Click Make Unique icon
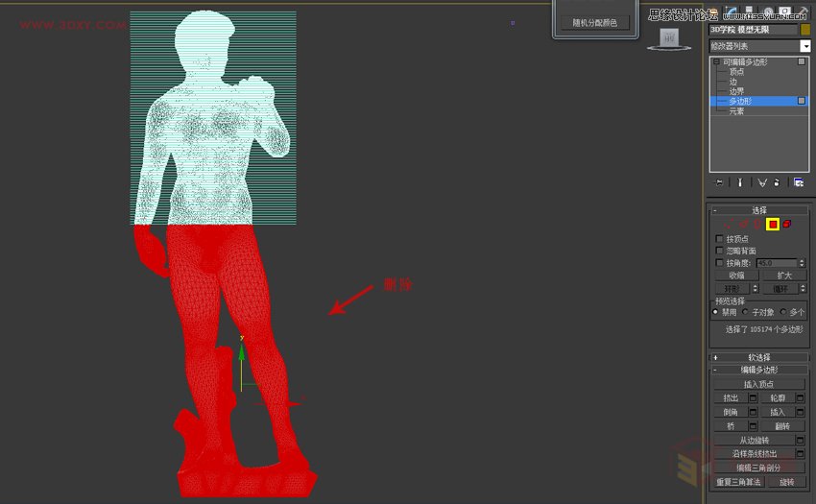 [762, 182]
